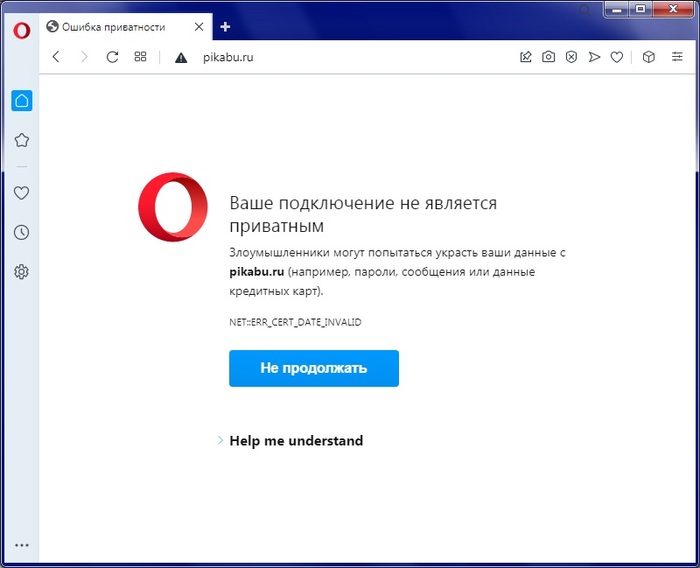Add page to bookmarks heart icon

pyautogui.click(x=617, y=57)
